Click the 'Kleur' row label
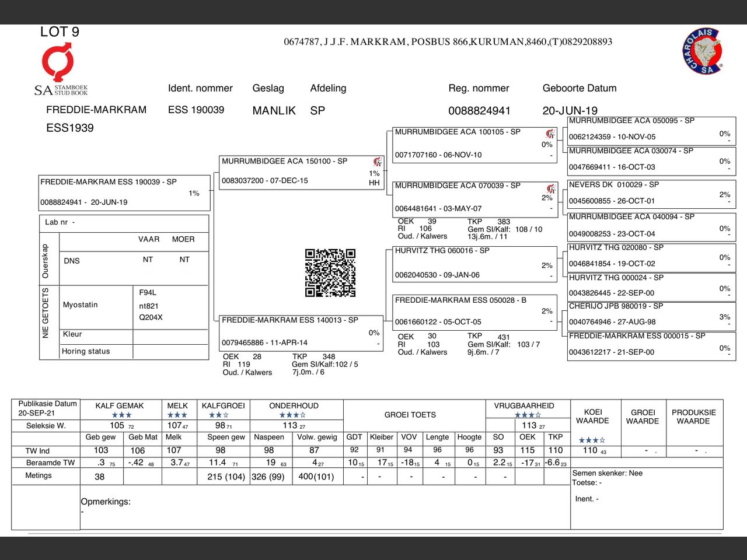This screenshot has width=747, height=560. pos(72,334)
